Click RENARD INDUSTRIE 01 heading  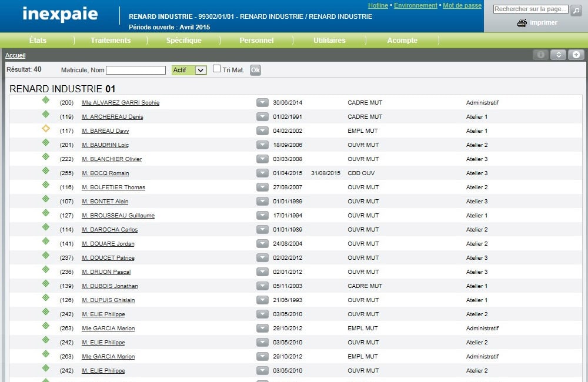tap(62, 89)
